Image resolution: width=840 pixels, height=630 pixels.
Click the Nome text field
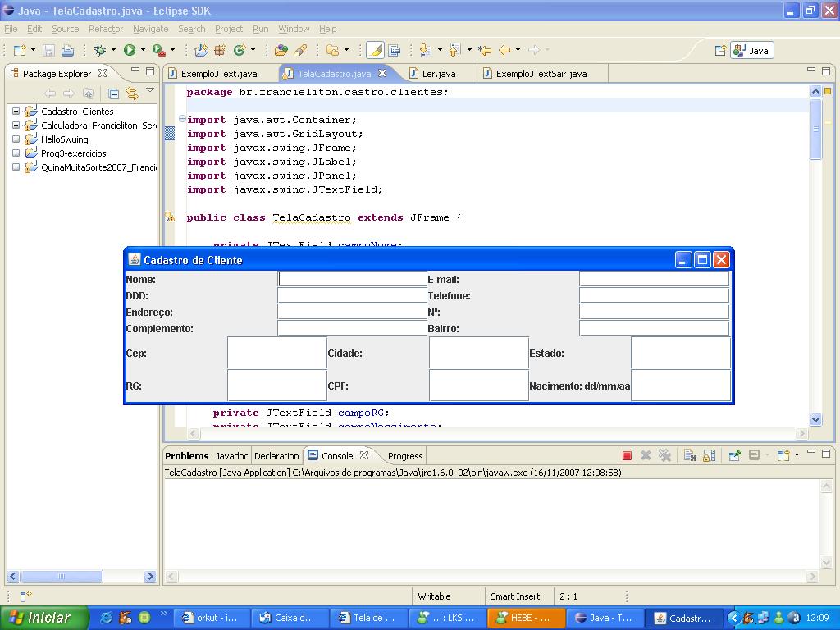click(352, 279)
